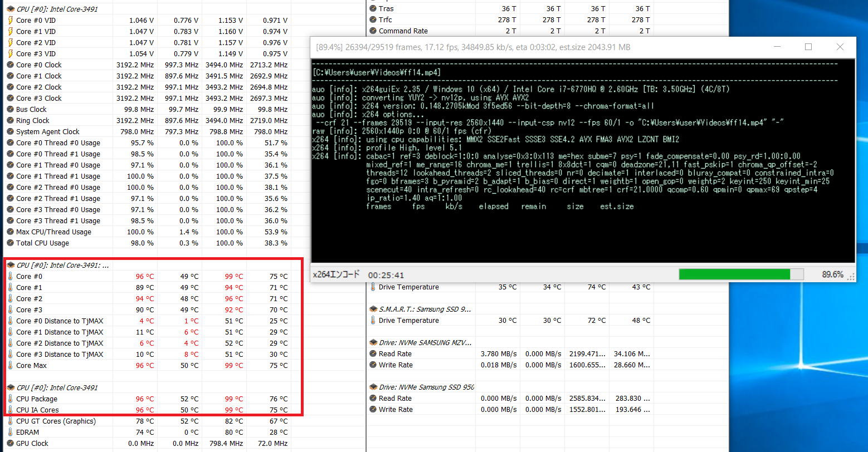Select the Bus Clock row icon

coord(10,109)
